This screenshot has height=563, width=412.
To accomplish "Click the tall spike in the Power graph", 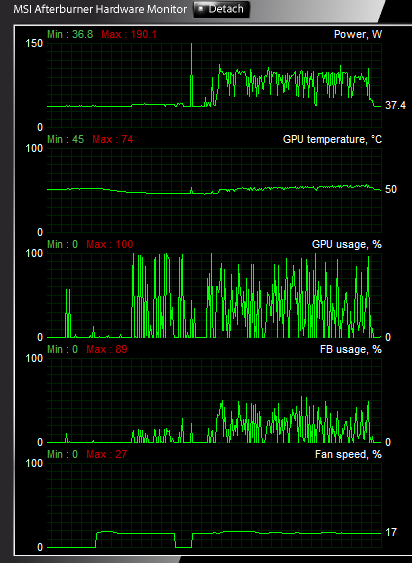I will (x=191, y=75).
